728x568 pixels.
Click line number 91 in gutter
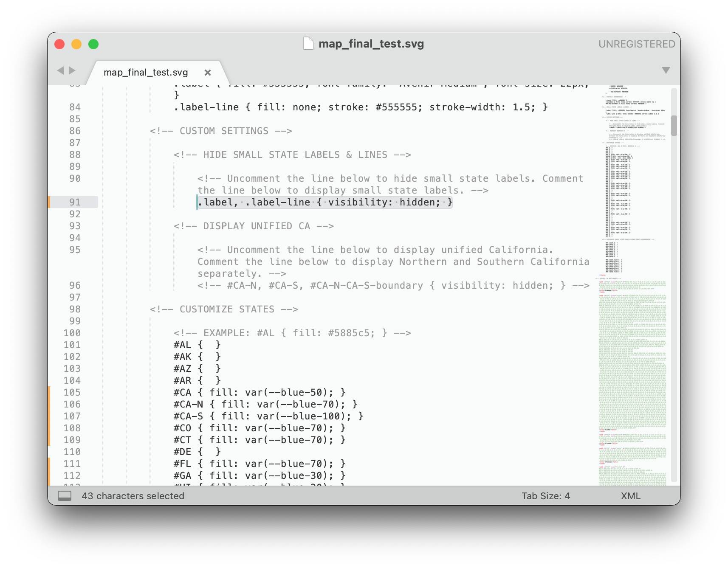75,202
